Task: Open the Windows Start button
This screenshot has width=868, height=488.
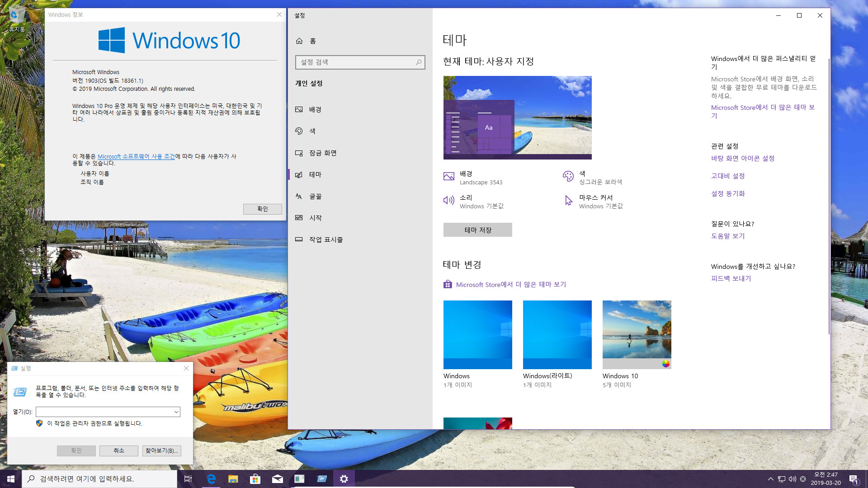Action: click(11, 479)
